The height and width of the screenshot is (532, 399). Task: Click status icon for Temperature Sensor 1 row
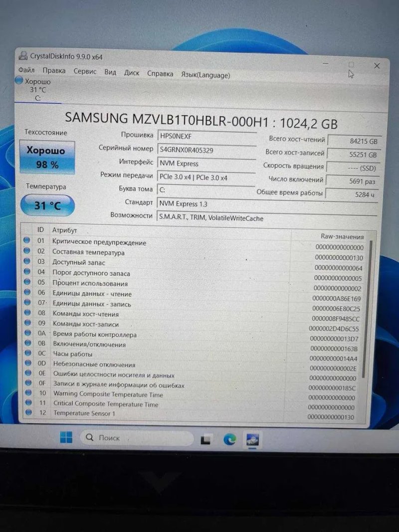click(29, 412)
